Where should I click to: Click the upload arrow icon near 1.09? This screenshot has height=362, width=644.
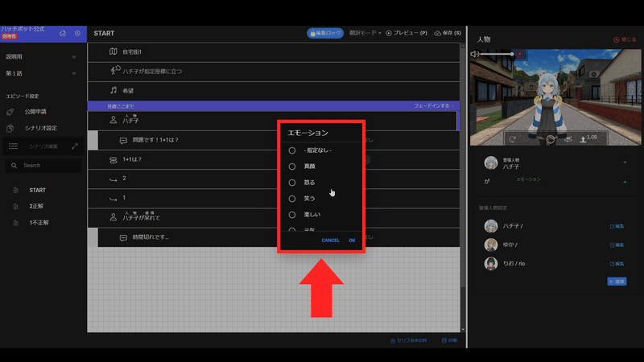coord(583,139)
